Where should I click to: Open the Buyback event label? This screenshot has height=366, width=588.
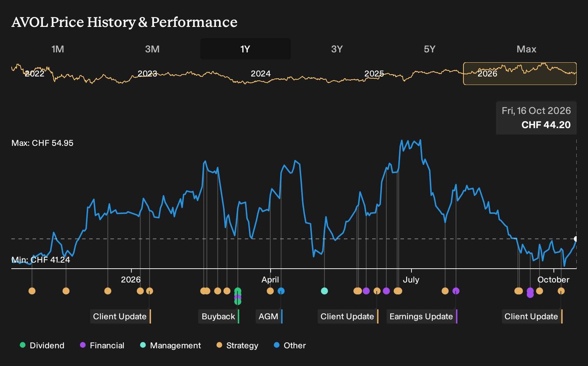coord(219,316)
